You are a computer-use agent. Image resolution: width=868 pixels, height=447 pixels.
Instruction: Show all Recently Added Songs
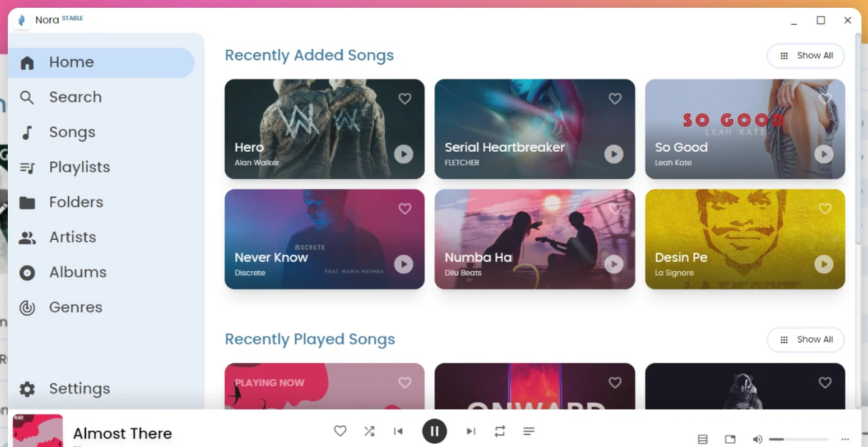point(806,56)
